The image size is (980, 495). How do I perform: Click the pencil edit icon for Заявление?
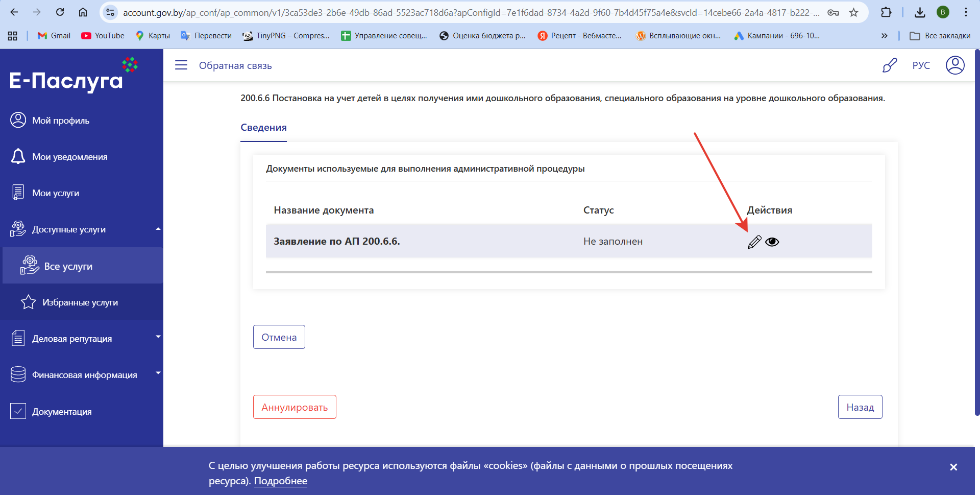754,242
